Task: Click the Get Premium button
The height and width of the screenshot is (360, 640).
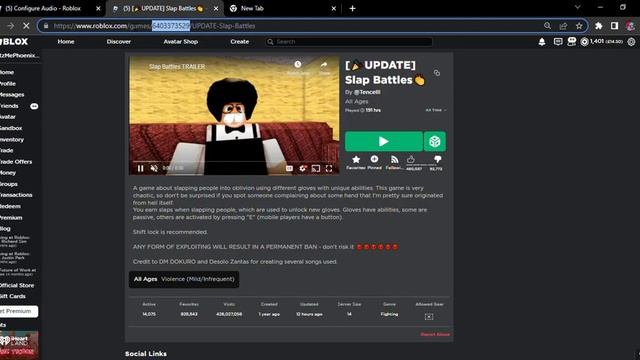Action: click(x=19, y=311)
